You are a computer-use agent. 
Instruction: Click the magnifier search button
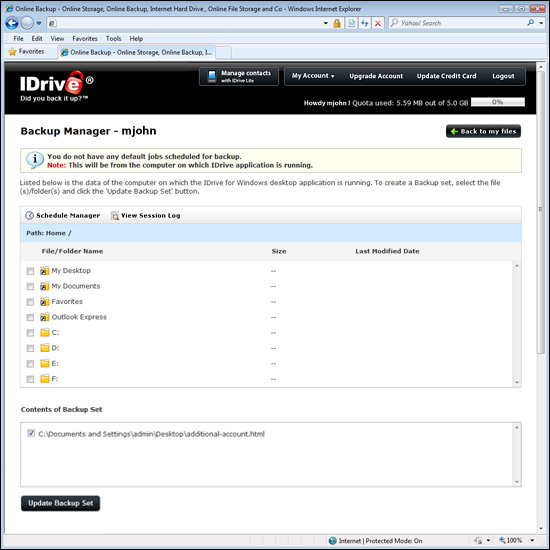tap(531, 23)
